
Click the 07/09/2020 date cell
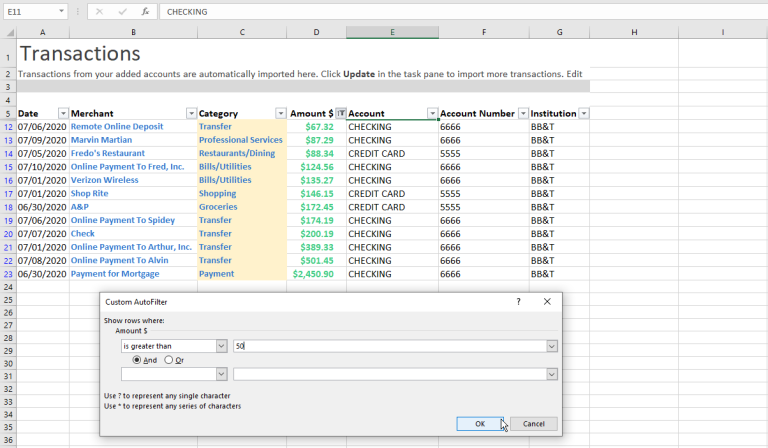pos(42,140)
